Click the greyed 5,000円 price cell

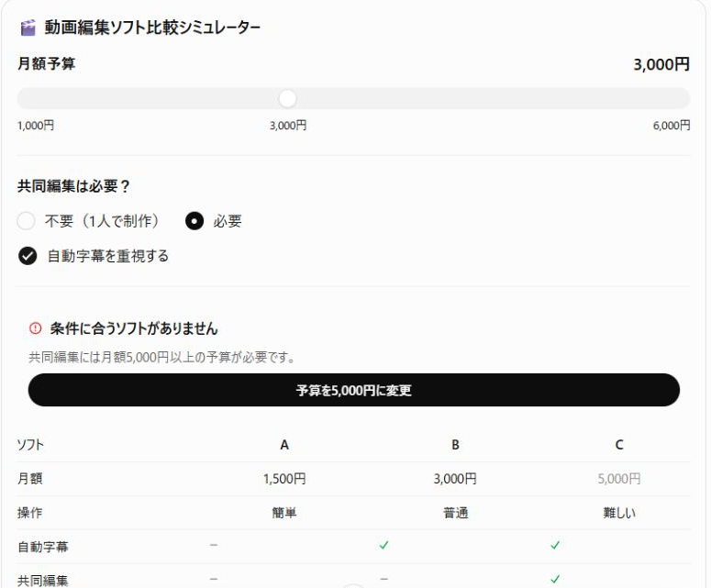pyautogui.click(x=619, y=479)
